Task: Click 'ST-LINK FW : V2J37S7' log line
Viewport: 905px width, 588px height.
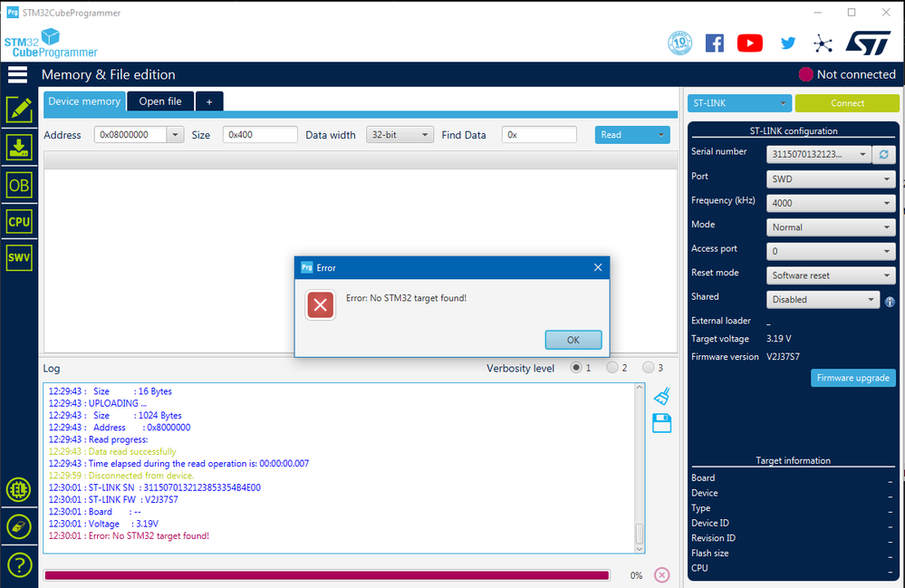Action: tap(113, 500)
